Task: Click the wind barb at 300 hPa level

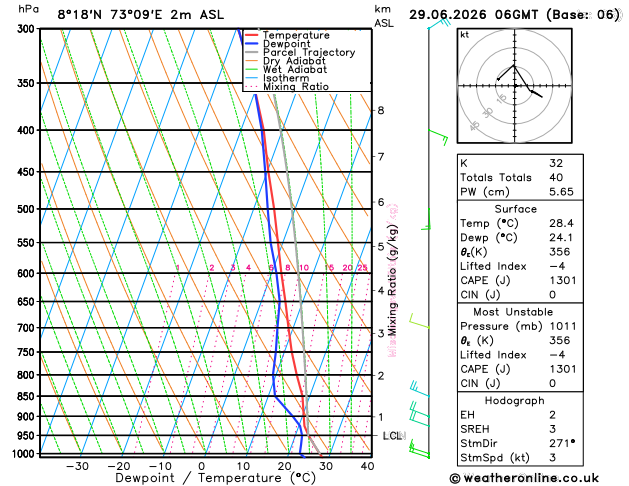Action: click(439, 24)
